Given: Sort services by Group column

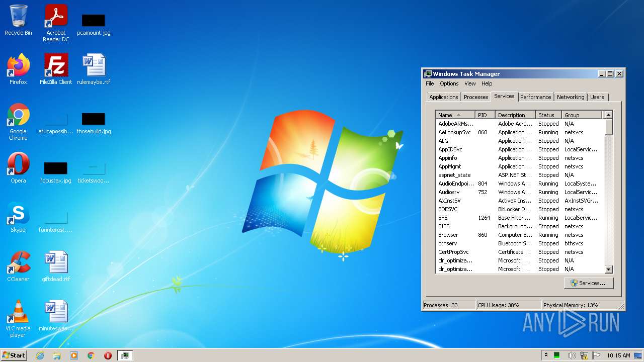Looking at the screenshot, I should pyautogui.click(x=582, y=115).
